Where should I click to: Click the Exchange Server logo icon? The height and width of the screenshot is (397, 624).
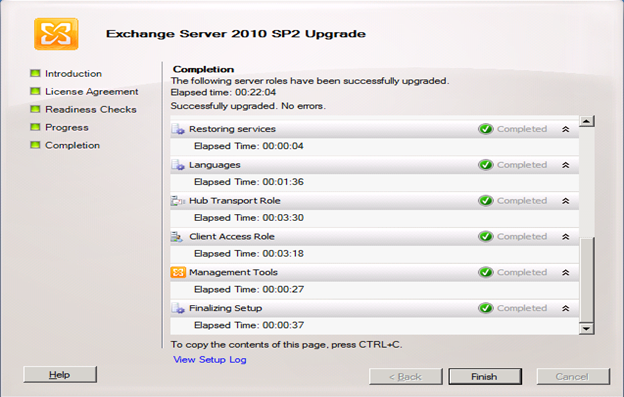(56, 34)
